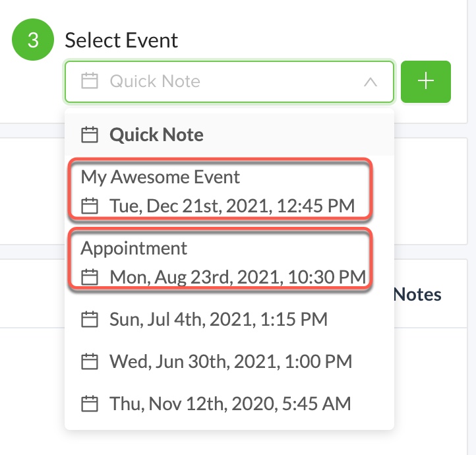
Task: Click calendar icon next to Nov 12th date
Action: tap(89, 402)
